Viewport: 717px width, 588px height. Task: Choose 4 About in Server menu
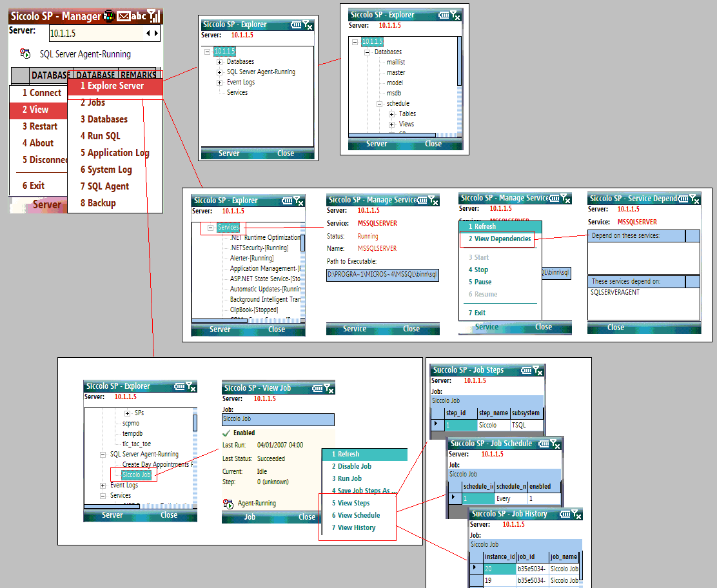click(39, 143)
